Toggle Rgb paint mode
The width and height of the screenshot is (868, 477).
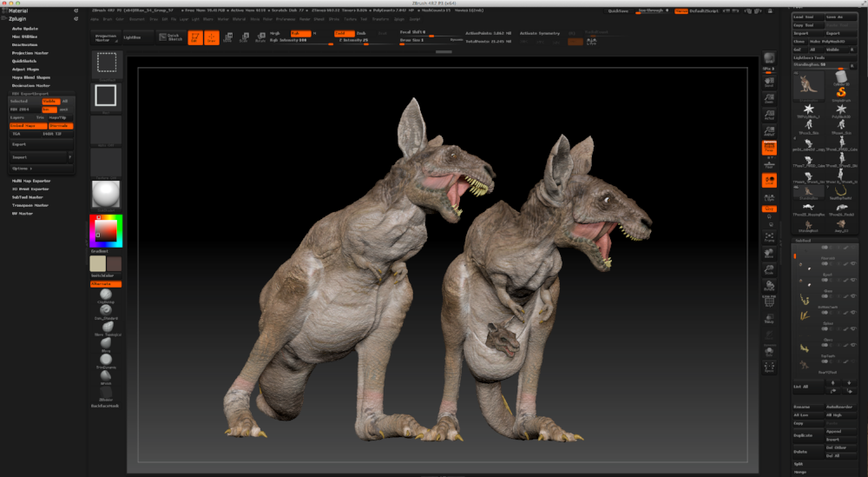(x=300, y=34)
